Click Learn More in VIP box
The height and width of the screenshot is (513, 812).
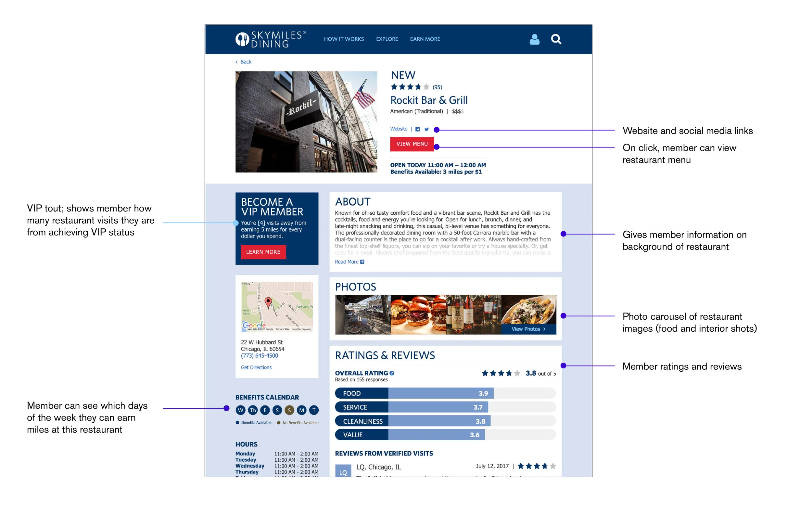click(263, 252)
